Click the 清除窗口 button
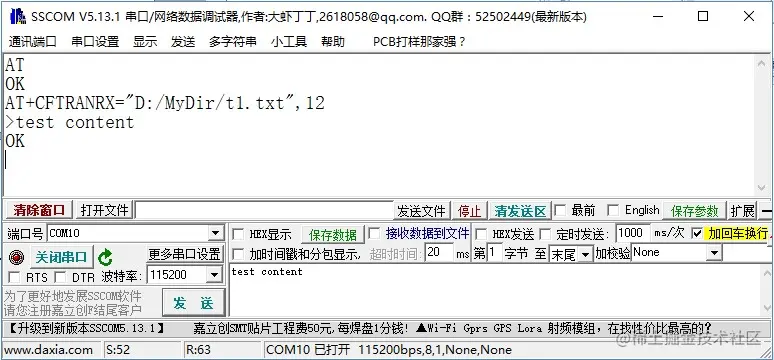This screenshot has height=360, width=774. (x=39, y=210)
